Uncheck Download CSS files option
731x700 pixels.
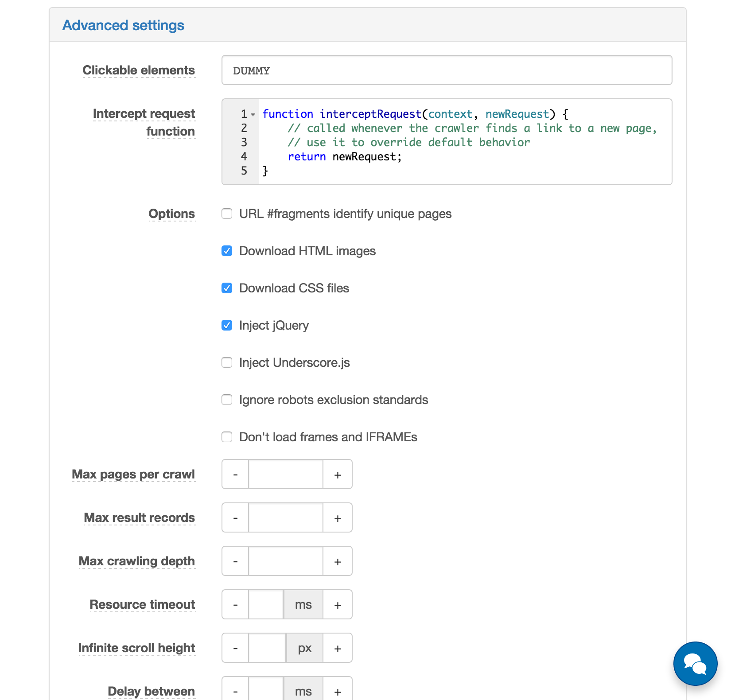point(227,288)
